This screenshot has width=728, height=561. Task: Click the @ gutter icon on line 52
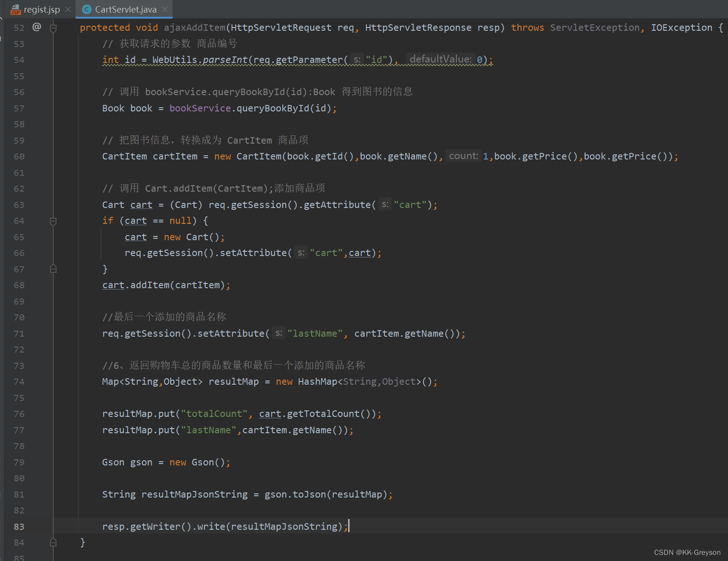[x=37, y=27]
